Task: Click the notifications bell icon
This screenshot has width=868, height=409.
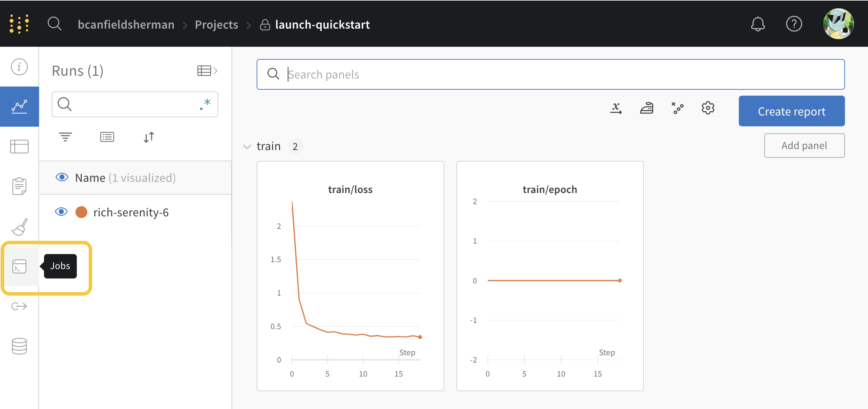Action: 758,24
